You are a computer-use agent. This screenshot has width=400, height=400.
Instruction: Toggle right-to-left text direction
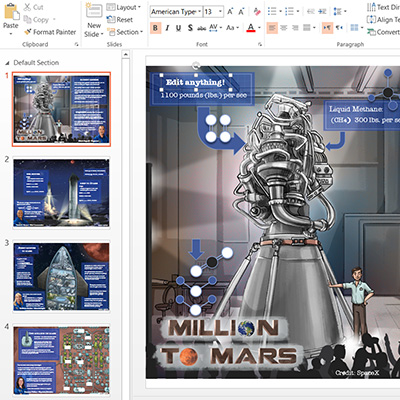(339, 28)
